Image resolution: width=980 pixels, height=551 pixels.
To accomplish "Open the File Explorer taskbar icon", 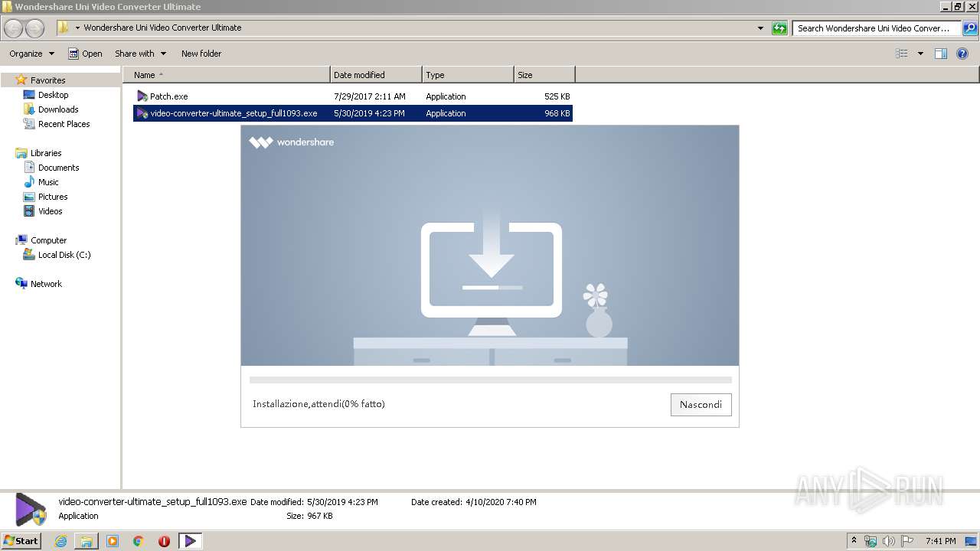I will (87, 541).
